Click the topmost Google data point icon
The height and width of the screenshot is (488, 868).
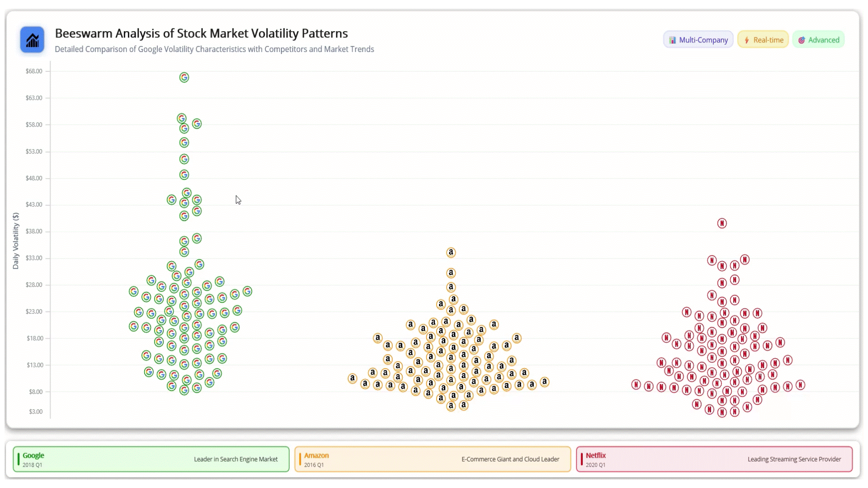coord(184,78)
